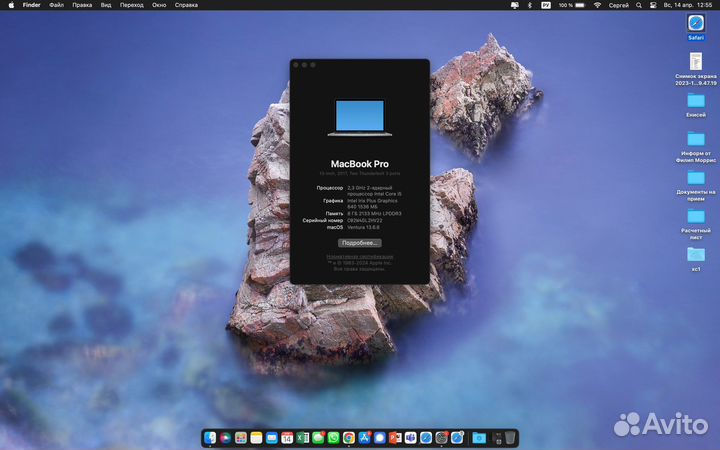Screen dimensions: 720x450
Task: Open the App Store in the Dock
Action: 365,438
